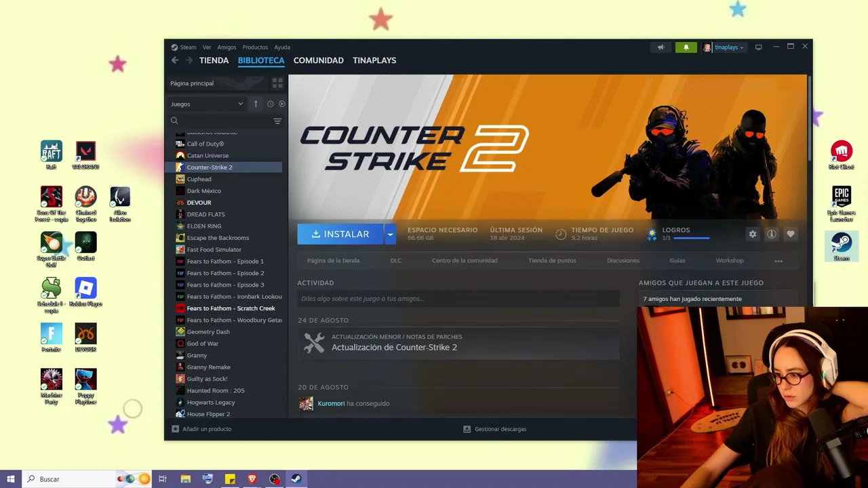Select Fast Food Simulator in game list
Viewport: 868px width, 488px height.
[224, 249]
